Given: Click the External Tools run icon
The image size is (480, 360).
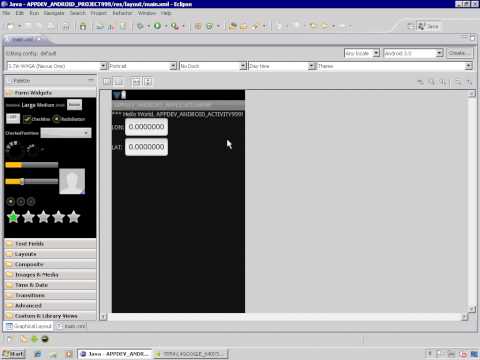Looking at the screenshot, I should pyautogui.click(x=175, y=26).
